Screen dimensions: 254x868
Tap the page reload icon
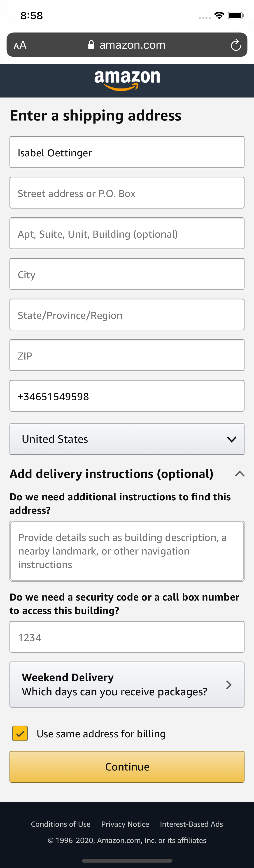(235, 44)
